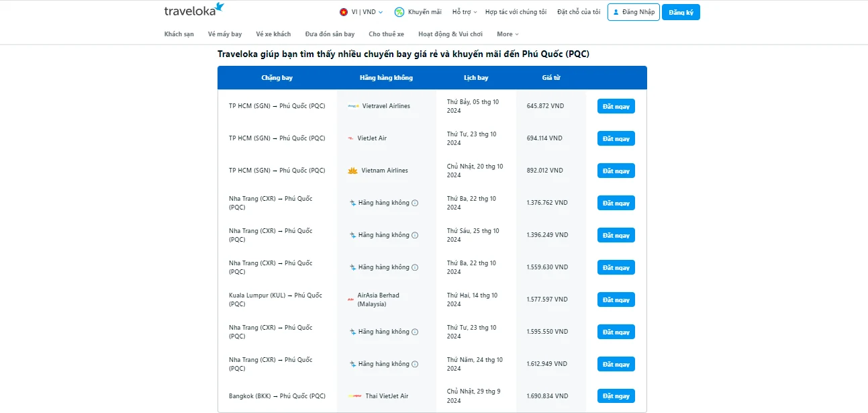Click airline icon in the 1.559.630 VND row
This screenshot has width=868, height=413.
tap(352, 267)
